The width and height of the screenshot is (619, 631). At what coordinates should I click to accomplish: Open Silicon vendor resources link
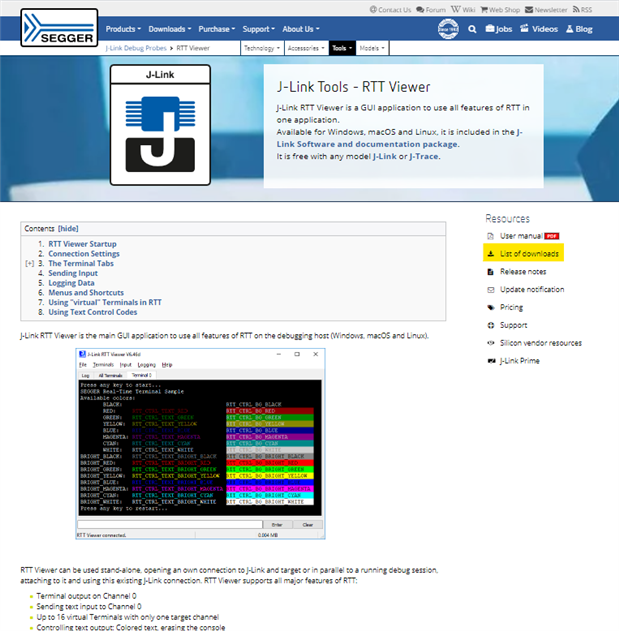541,343
